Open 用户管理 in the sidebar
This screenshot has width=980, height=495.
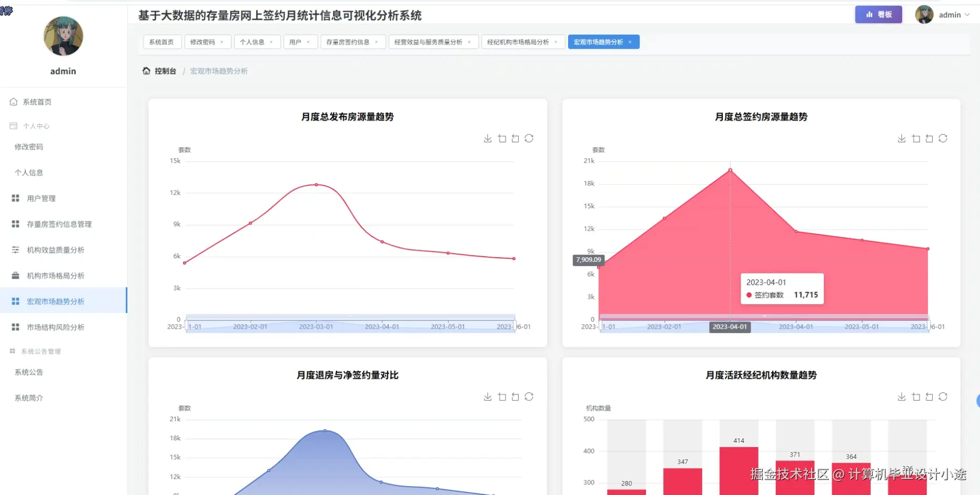tap(63, 198)
